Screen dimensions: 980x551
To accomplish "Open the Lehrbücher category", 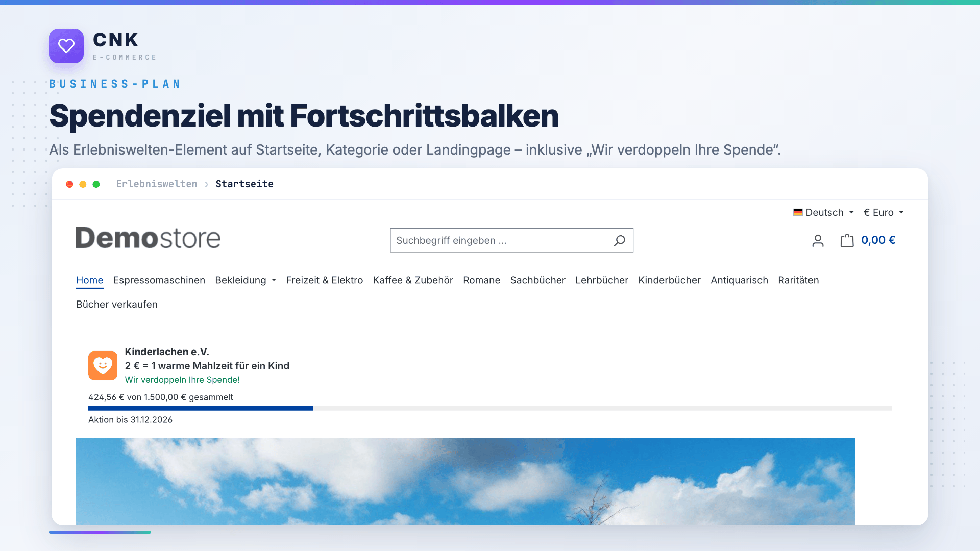I will [602, 280].
